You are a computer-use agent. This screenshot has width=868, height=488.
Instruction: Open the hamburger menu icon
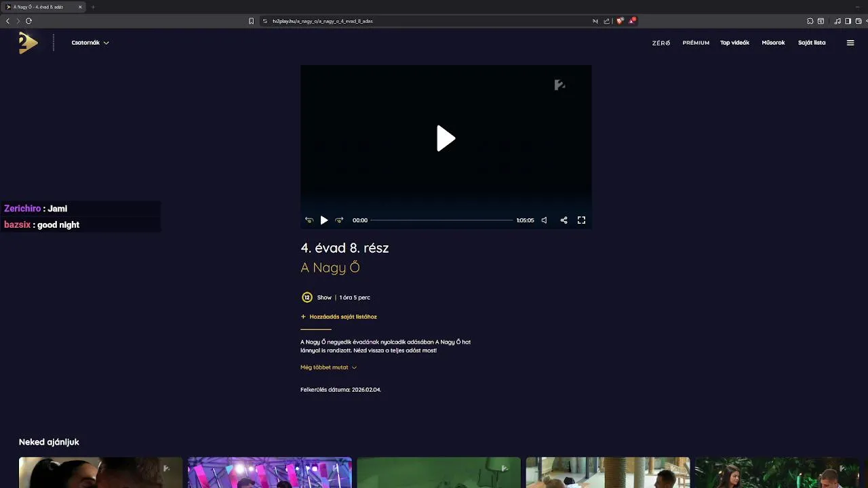point(850,43)
